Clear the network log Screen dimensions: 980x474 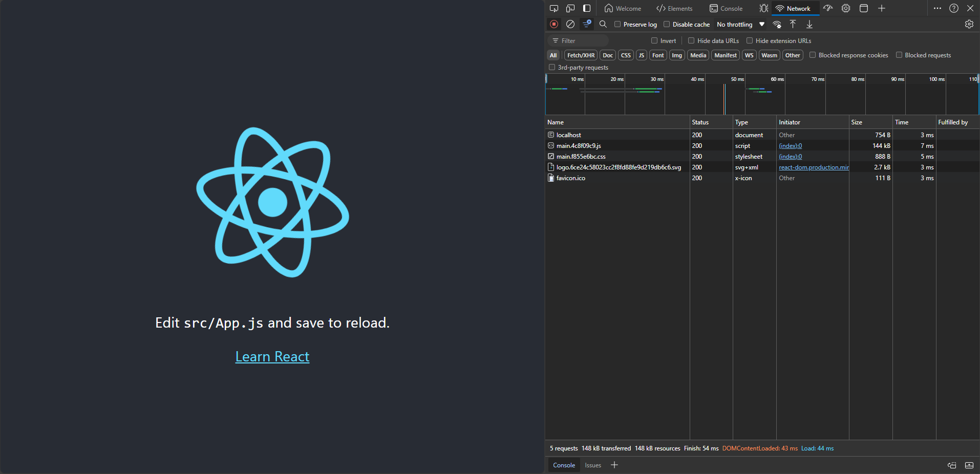570,24
